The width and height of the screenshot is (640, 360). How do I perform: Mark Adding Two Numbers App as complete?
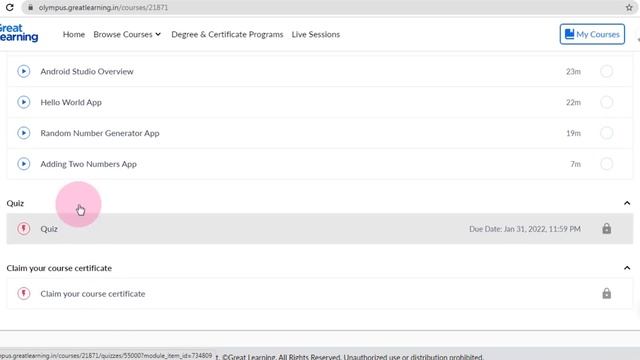point(607,164)
